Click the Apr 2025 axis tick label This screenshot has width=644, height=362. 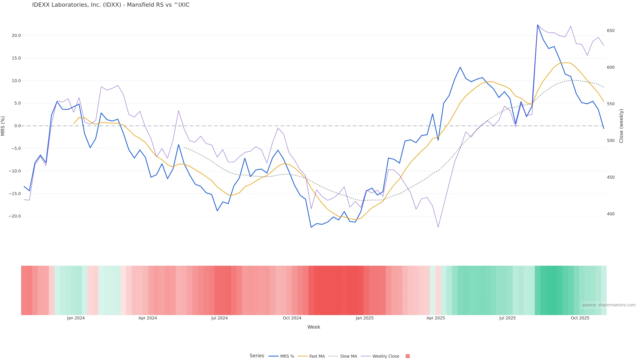click(436, 318)
